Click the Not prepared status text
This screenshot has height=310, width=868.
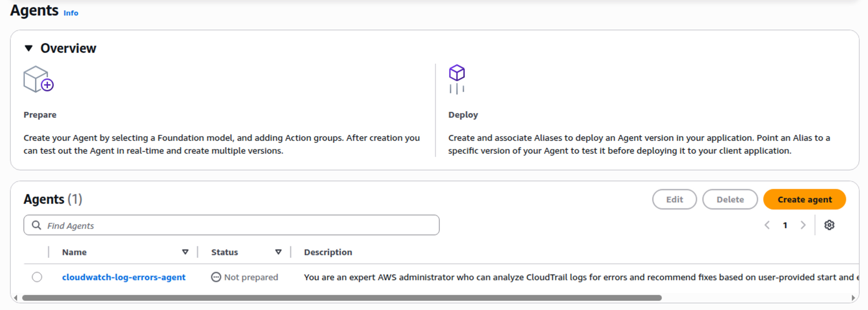coord(251,277)
